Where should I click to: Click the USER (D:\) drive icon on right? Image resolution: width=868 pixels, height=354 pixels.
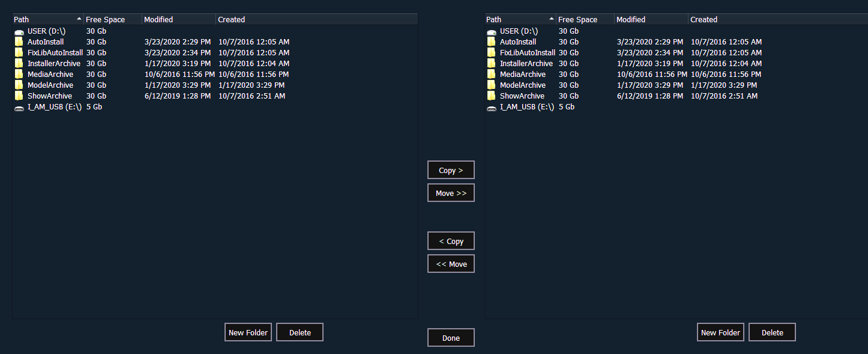(x=491, y=31)
